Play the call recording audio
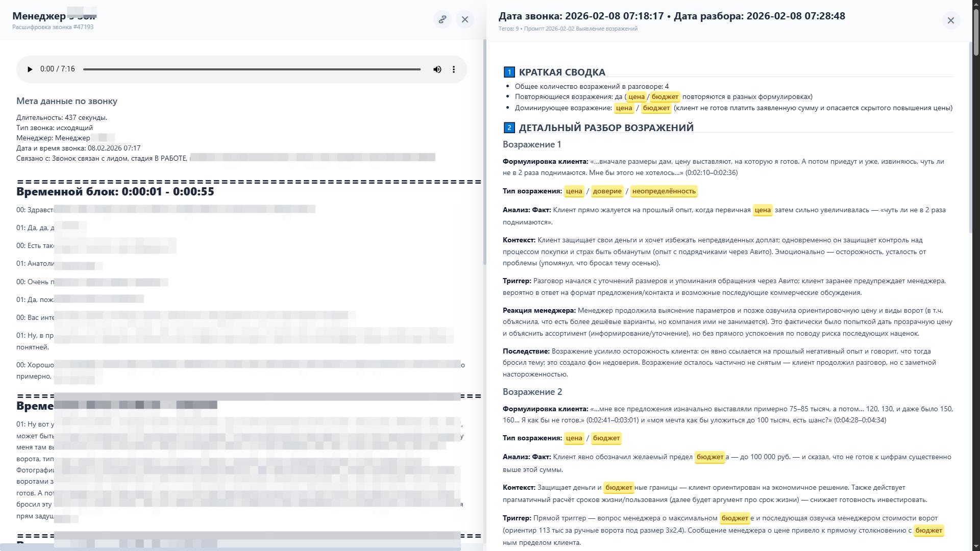 pos(30,69)
